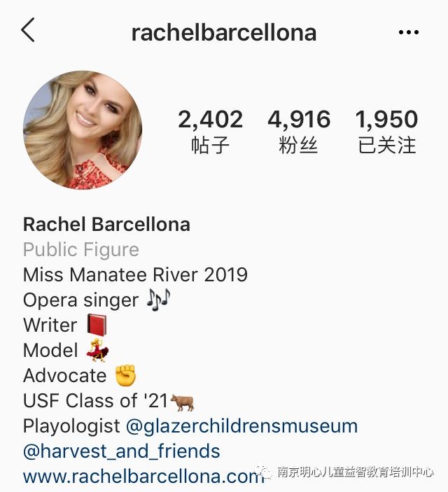Open the circular profile picture
This screenshot has width=448, height=492.
[x=83, y=130]
